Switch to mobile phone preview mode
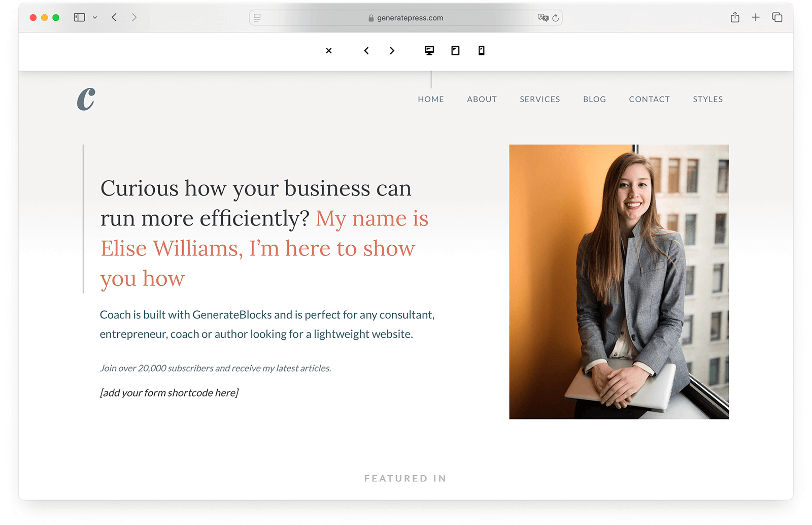Screen dimensions: 812x525 click(x=482, y=50)
